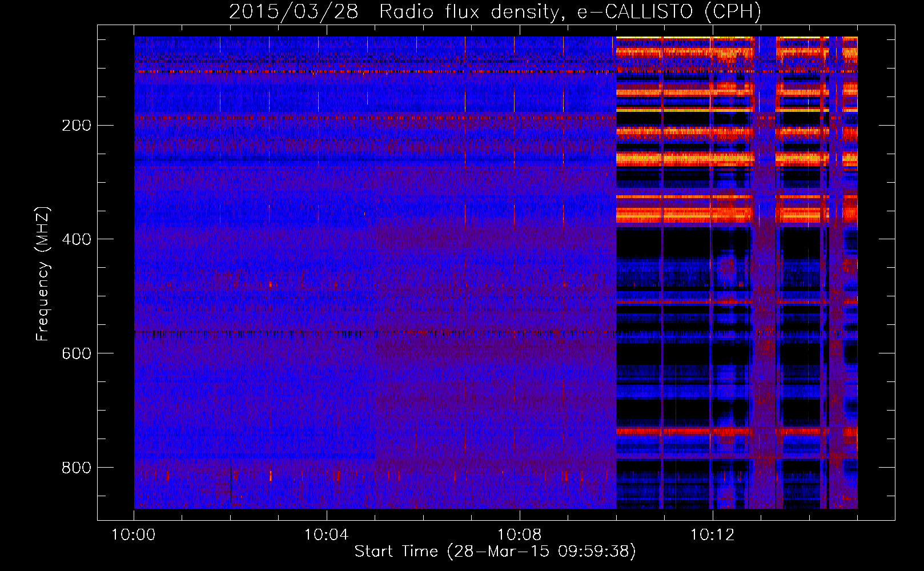The image size is (924, 571).
Task: Click the '10:04' time tick label
Action: click(x=327, y=535)
